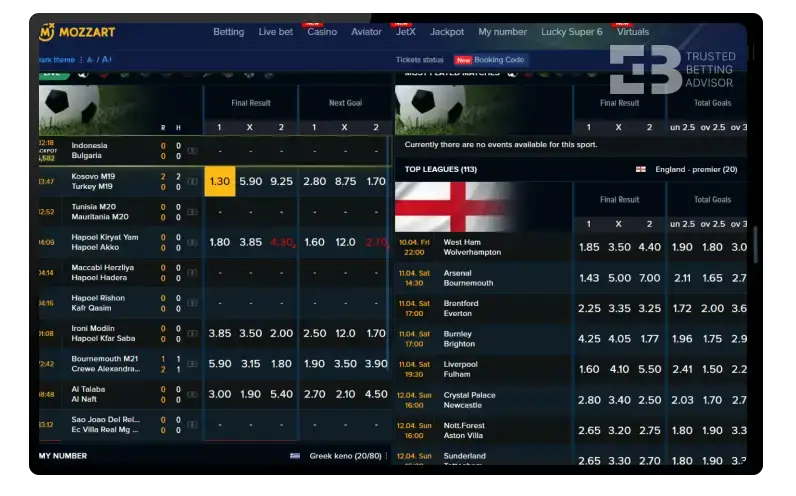
Task: Select 1.85 odds for West Ham win
Action: [589, 247]
